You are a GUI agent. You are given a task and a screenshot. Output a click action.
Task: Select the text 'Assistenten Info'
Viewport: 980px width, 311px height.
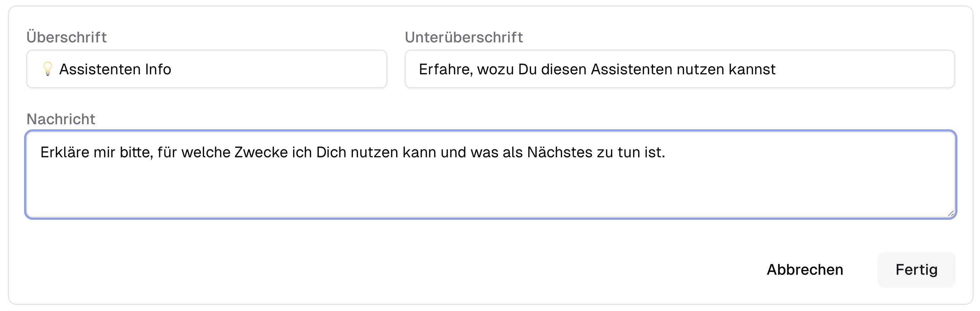click(117, 69)
